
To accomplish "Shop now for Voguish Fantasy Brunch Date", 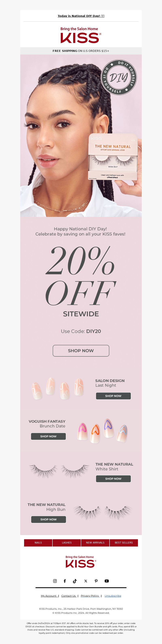I will pos(48,436).
